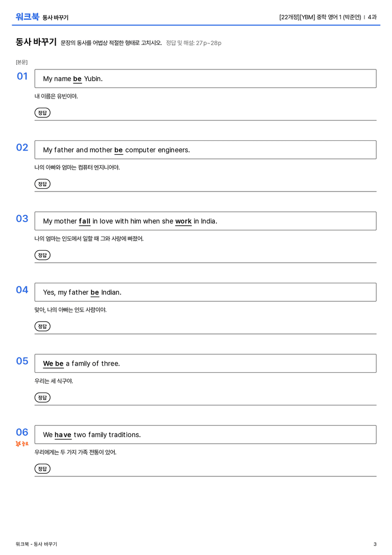Click the underlined word 'be' in sentence 01

tap(77, 79)
